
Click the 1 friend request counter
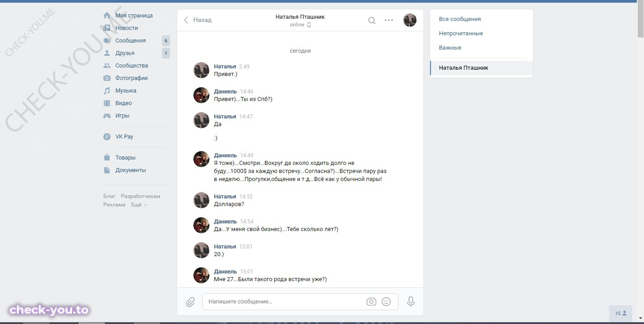pyautogui.click(x=166, y=53)
